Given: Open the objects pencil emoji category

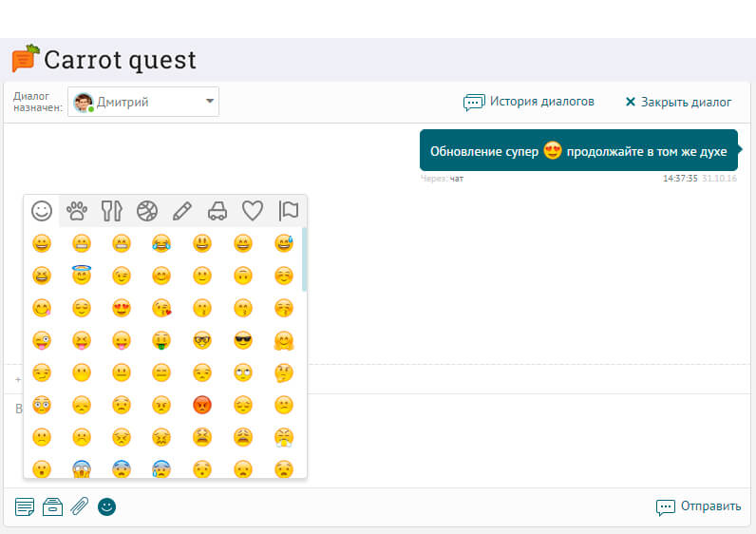Looking at the screenshot, I should pyautogui.click(x=182, y=210).
